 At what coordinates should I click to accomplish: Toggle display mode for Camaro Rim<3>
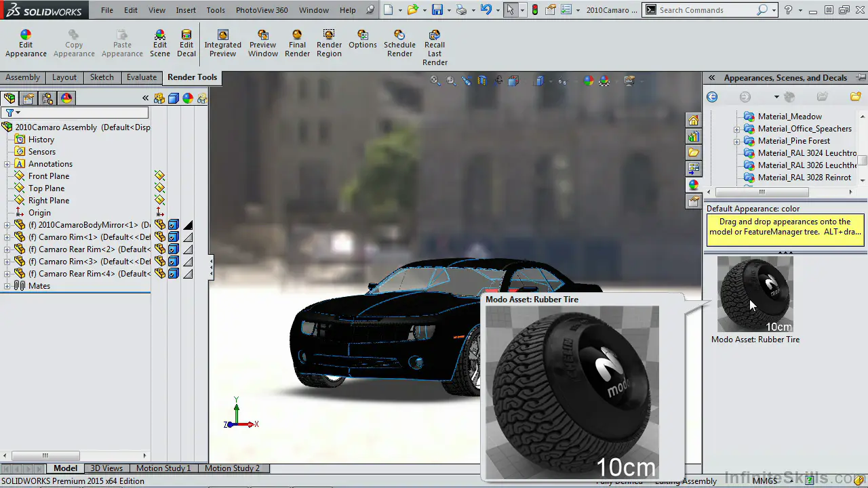tap(174, 262)
